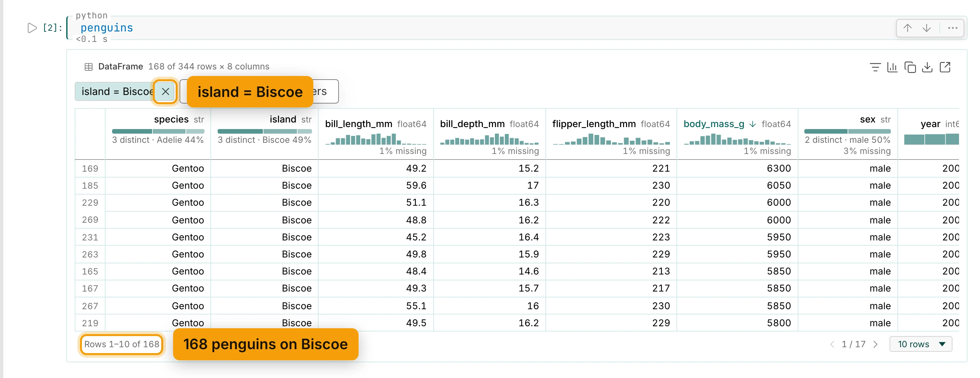
Task: Click the body_mass_g histogram
Action: 737,139
